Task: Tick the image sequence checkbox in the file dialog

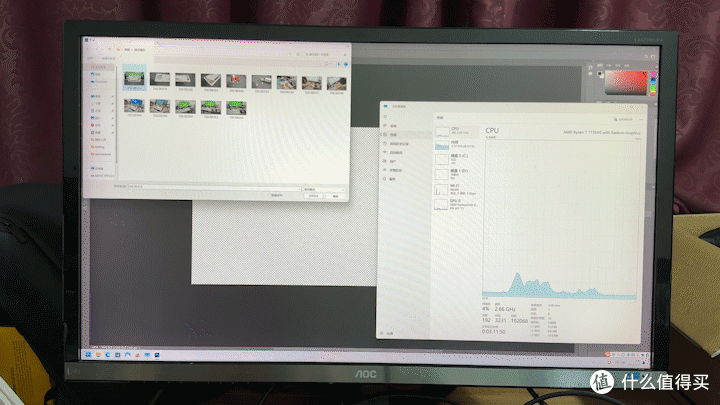Action: (x=270, y=195)
